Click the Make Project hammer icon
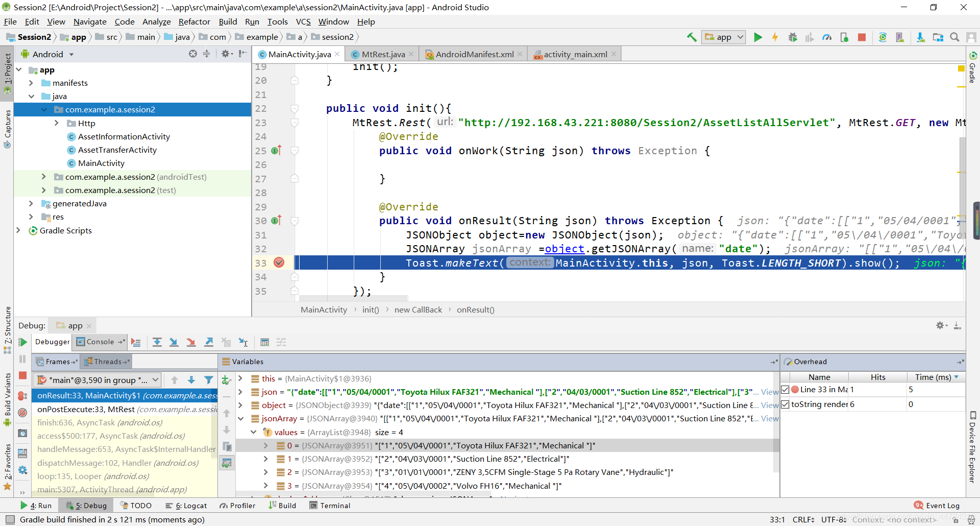980x526 pixels. pos(692,37)
